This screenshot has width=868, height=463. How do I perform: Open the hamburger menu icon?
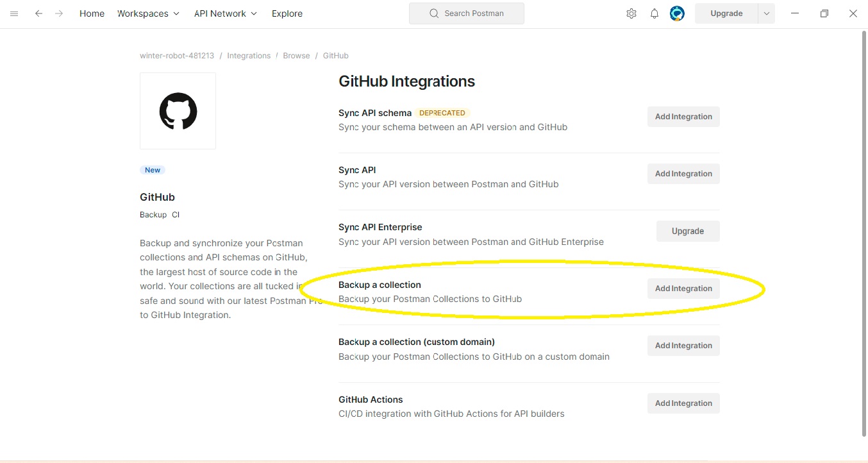pyautogui.click(x=14, y=13)
